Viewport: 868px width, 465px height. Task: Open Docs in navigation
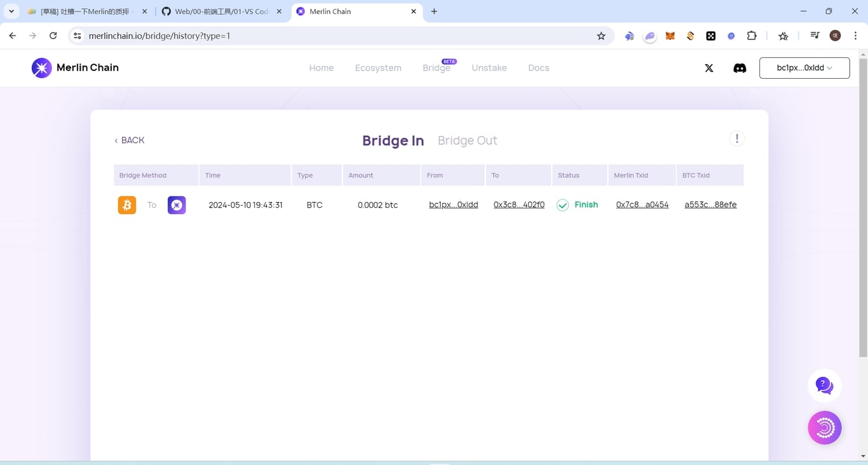pos(539,68)
